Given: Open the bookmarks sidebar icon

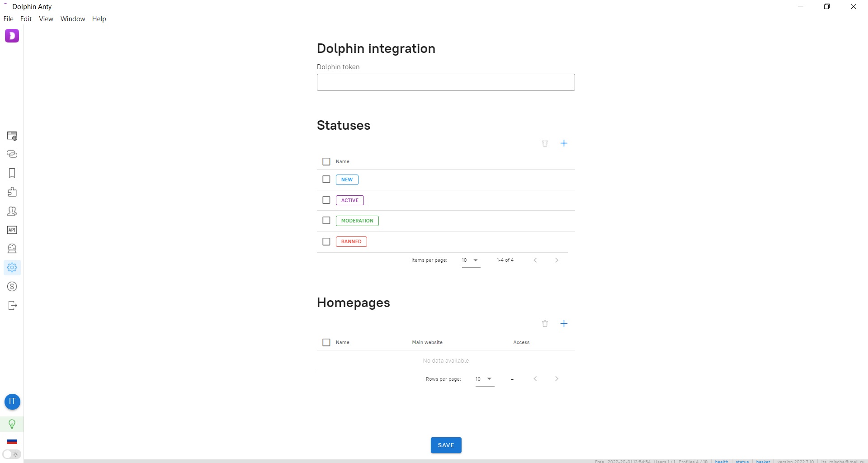Looking at the screenshot, I should click(12, 173).
